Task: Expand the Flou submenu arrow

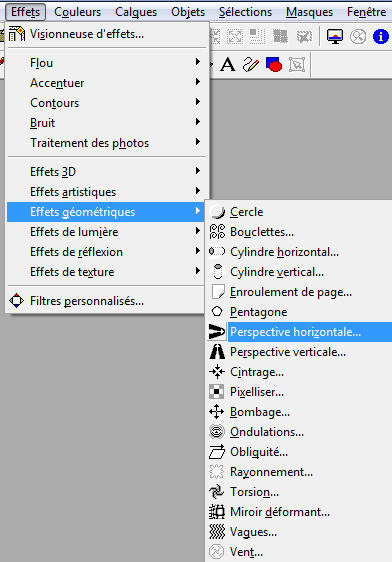Action: click(197, 62)
